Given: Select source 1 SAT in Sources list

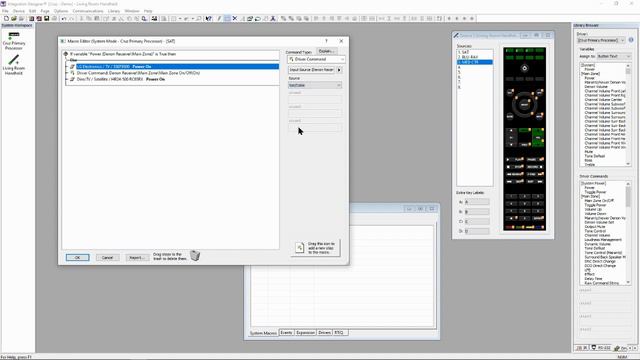Looking at the screenshot, I should click(x=475, y=52).
